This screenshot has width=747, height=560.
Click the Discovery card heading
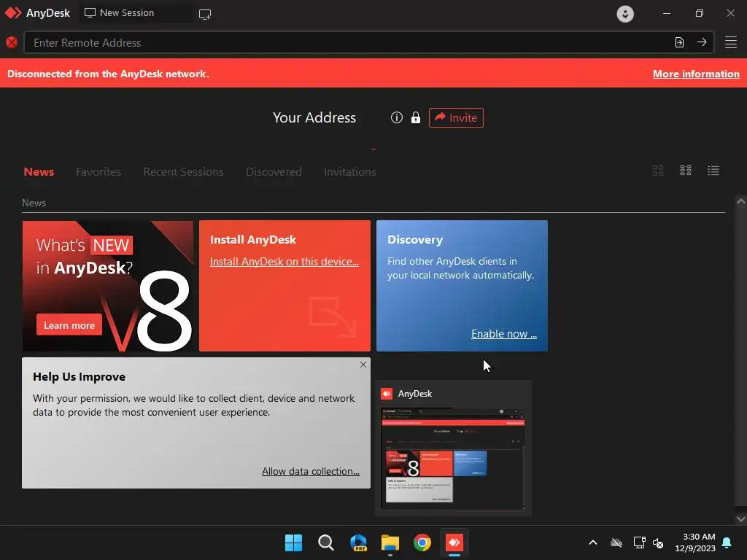pos(415,239)
